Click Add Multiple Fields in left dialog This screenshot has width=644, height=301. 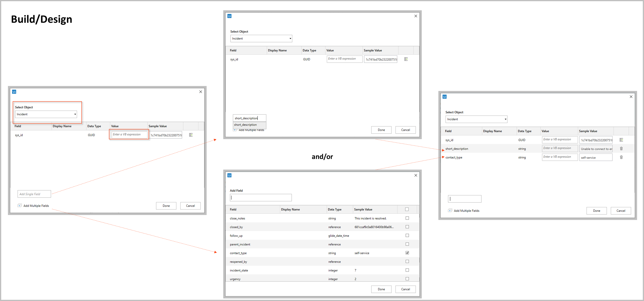point(36,206)
